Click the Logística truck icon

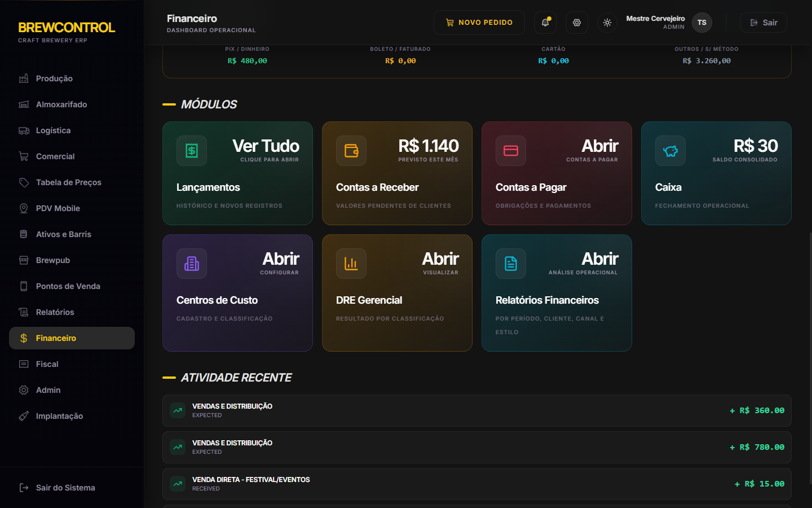click(x=24, y=130)
